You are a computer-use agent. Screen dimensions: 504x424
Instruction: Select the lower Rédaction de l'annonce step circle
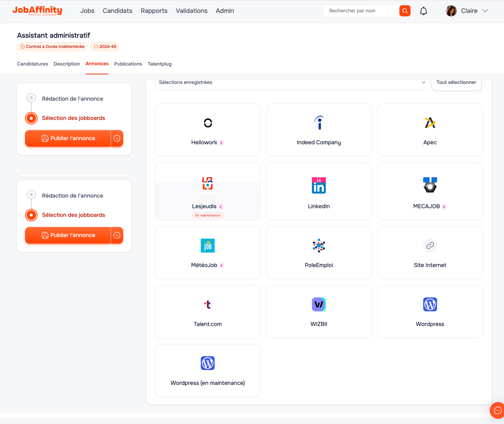(x=31, y=195)
